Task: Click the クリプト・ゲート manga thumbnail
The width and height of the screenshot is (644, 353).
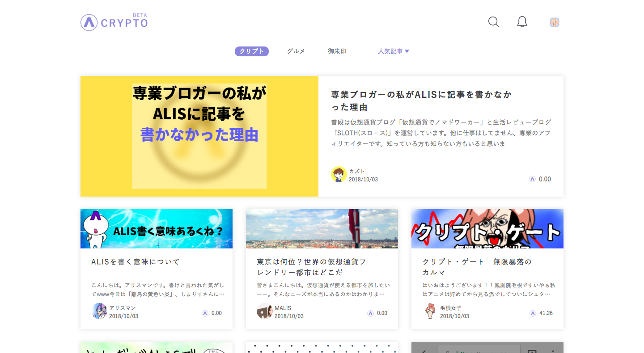Action: (x=487, y=229)
